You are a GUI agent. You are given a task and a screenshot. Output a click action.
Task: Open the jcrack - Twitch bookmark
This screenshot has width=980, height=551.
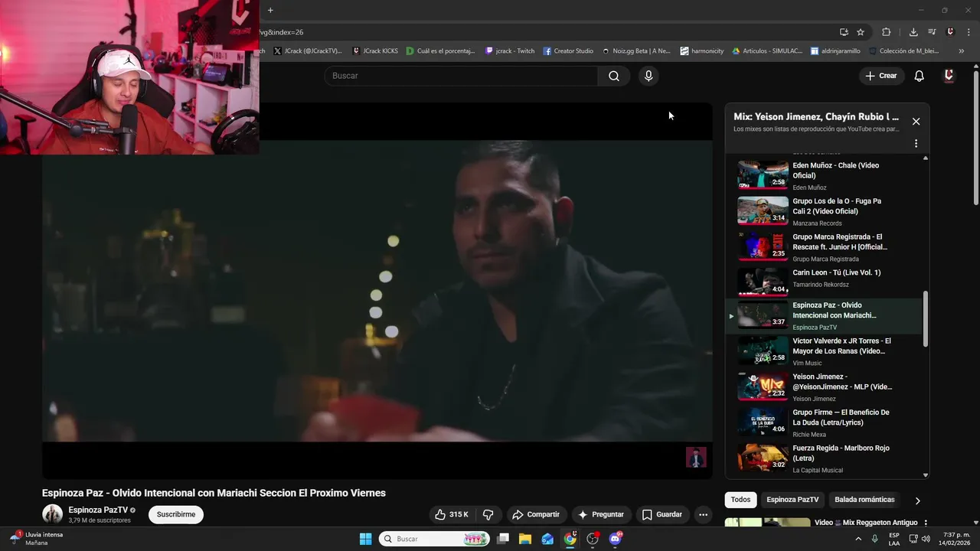510,51
